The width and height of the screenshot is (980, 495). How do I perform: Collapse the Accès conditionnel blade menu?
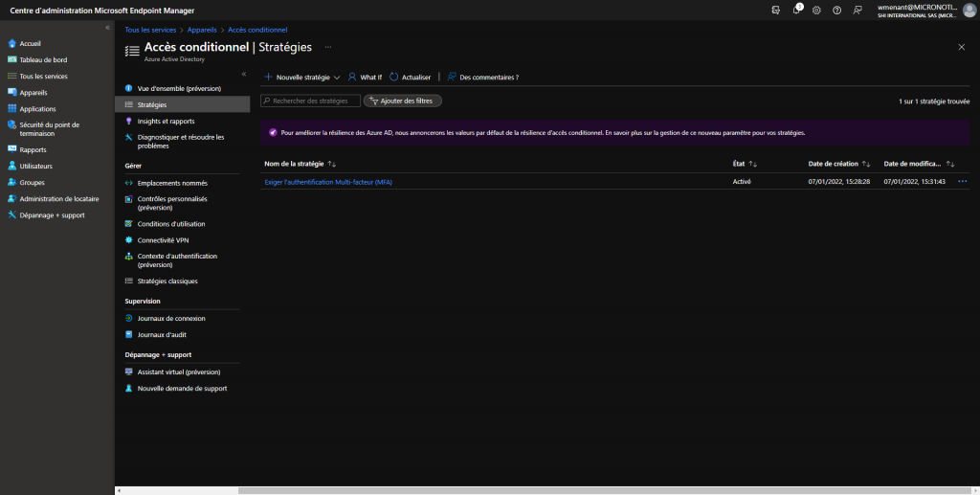click(x=244, y=74)
